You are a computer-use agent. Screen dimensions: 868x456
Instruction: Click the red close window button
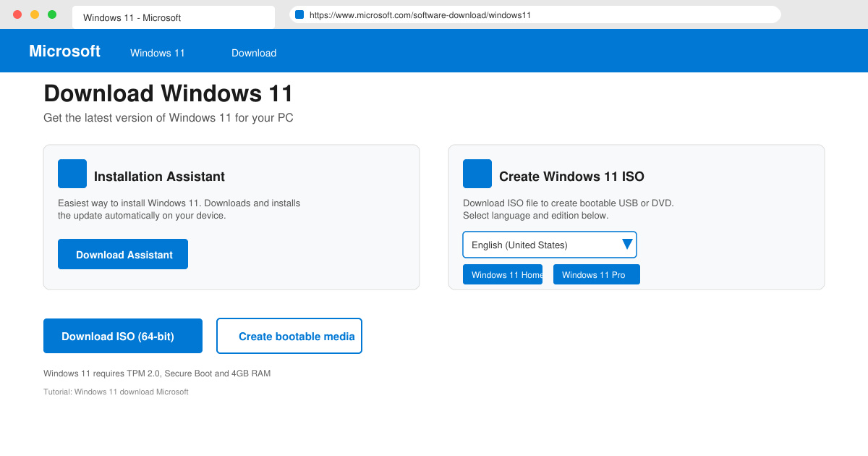pos(17,14)
